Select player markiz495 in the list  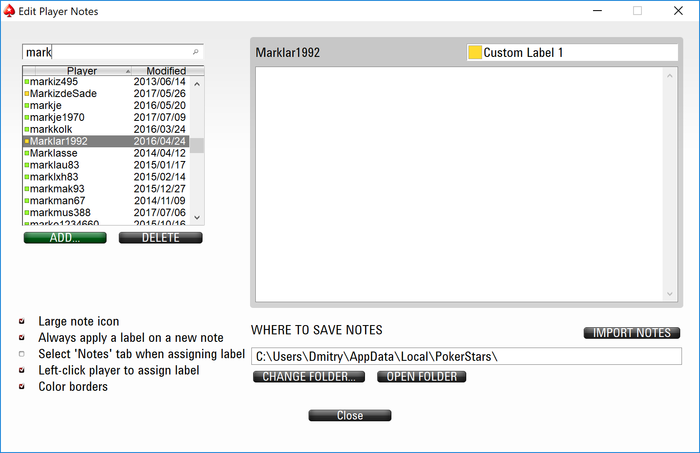click(x=106, y=82)
